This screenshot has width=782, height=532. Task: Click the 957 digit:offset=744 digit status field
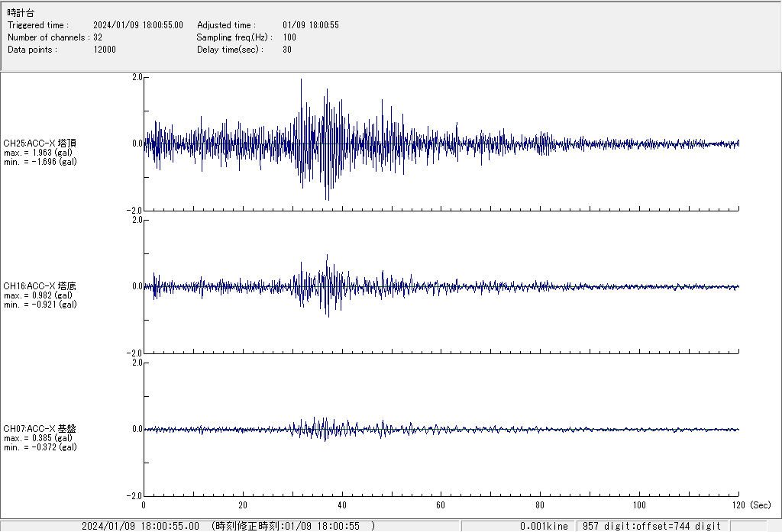coord(652,526)
